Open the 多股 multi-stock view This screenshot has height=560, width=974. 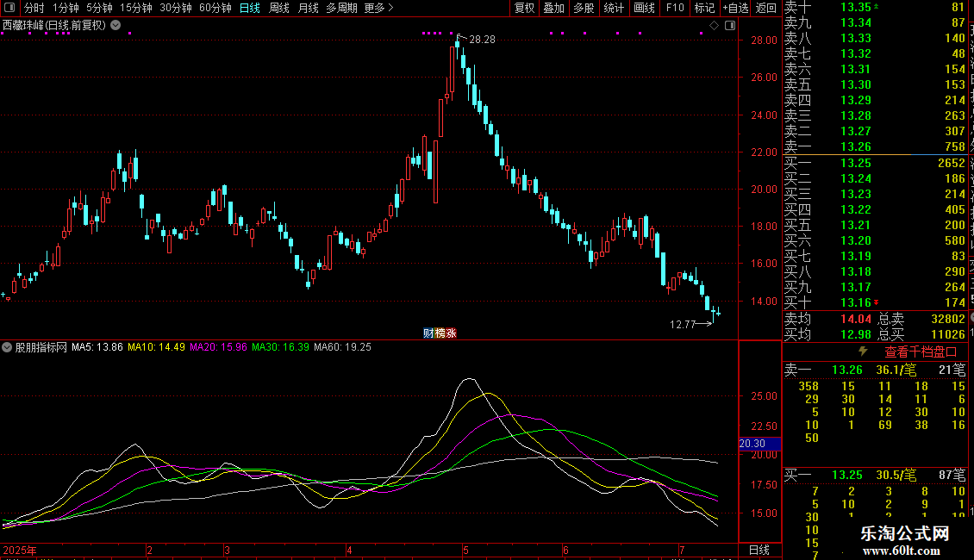[584, 8]
